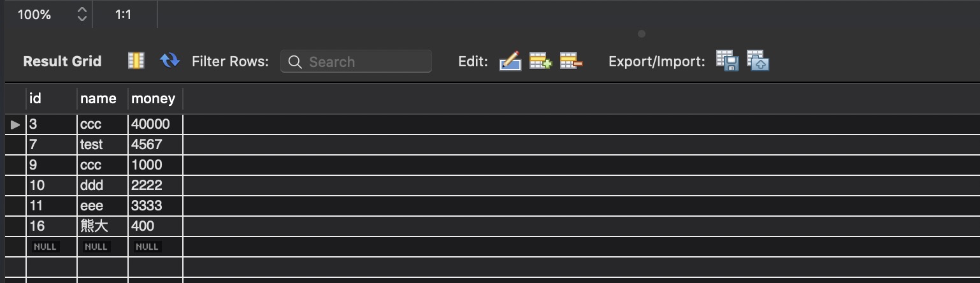Click the edit current row icon

(x=510, y=61)
